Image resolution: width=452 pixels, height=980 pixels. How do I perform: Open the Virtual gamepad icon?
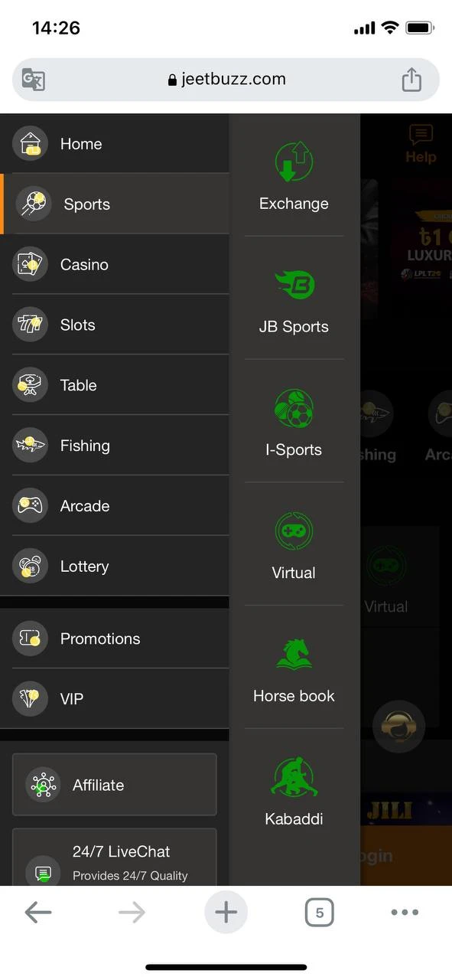click(x=294, y=531)
